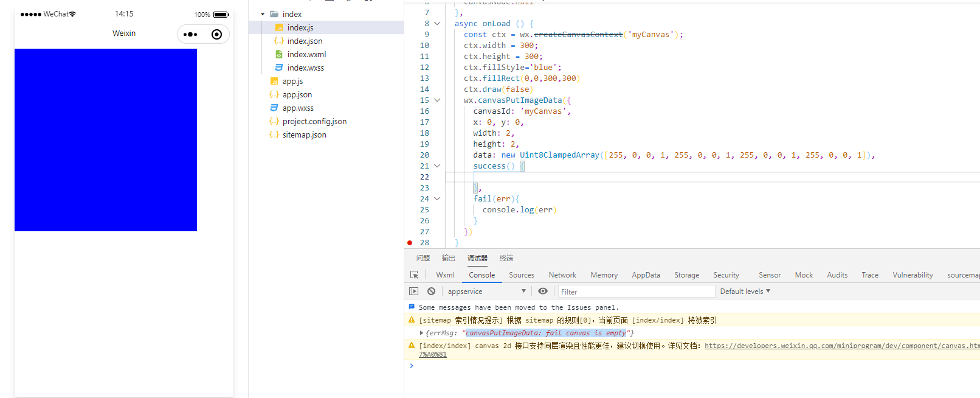Open the Sources devtools tab
Viewport: 980px width, 398px height.
pos(522,275)
